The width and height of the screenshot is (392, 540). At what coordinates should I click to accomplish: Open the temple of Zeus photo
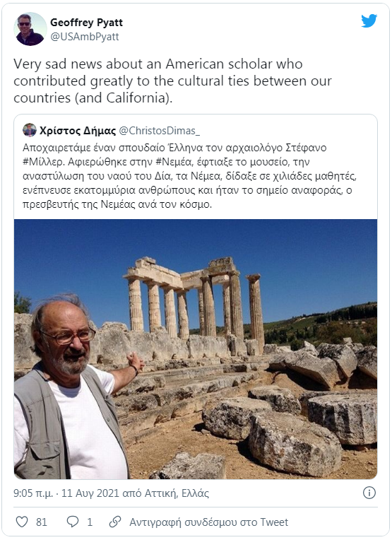click(x=196, y=349)
